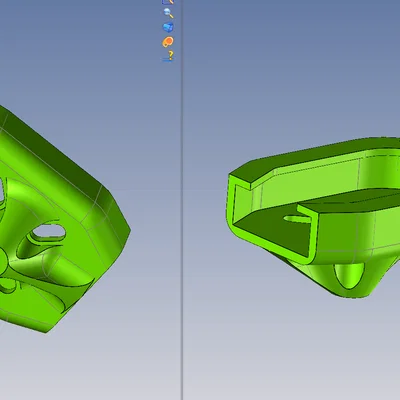Click the vertical divider between the two viewports
This screenshot has height=400, width=400.
[x=182, y=200]
